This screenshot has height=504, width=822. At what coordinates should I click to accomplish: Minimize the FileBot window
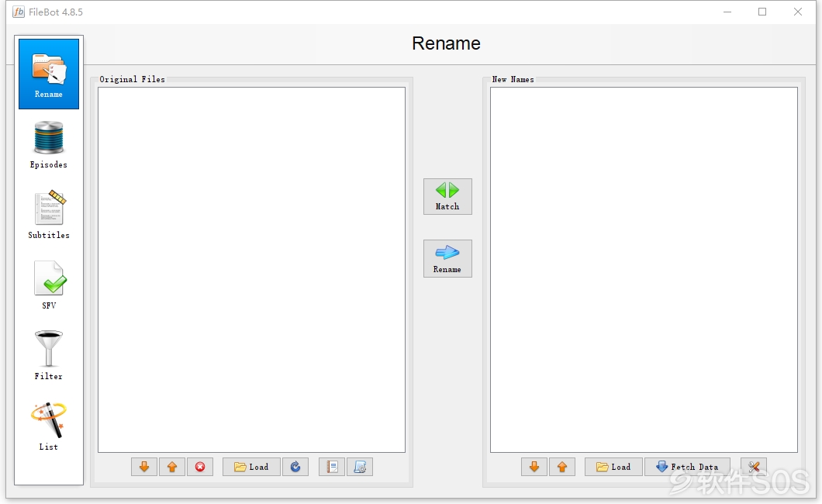tap(727, 12)
